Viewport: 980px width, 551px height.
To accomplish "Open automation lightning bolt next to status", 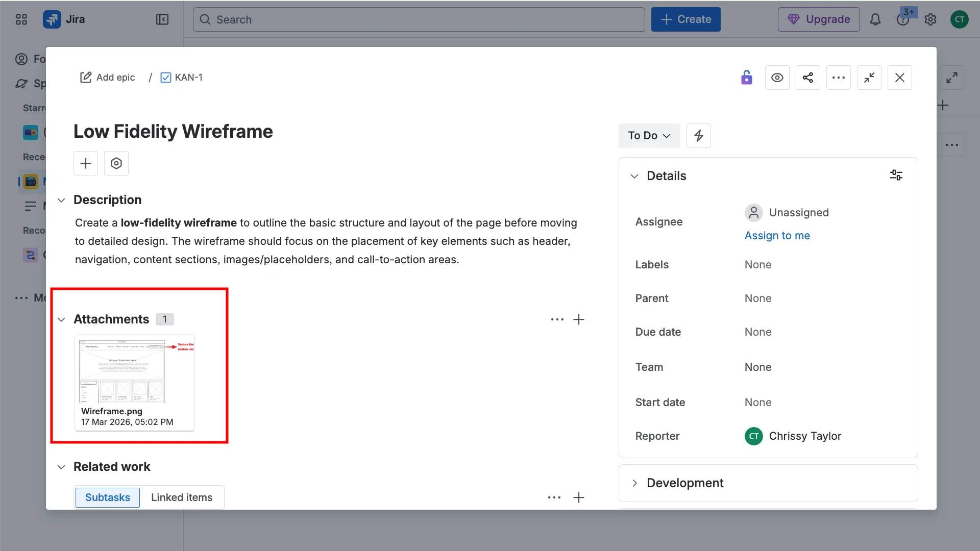I will [698, 135].
